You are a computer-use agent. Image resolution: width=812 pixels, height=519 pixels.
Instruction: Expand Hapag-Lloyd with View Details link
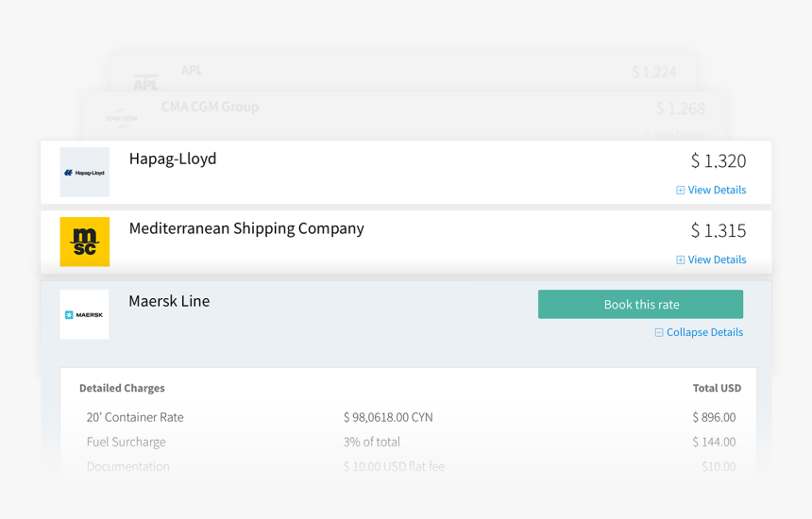pos(717,191)
